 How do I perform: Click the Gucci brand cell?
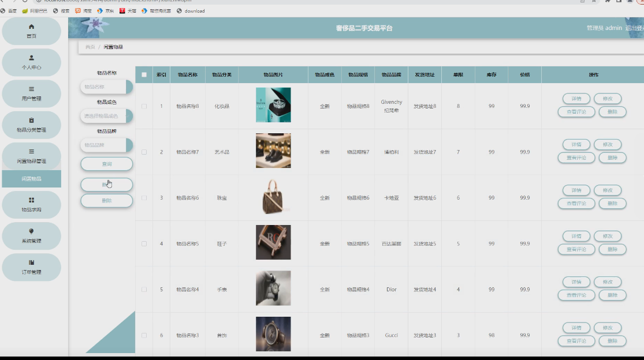[x=392, y=335]
